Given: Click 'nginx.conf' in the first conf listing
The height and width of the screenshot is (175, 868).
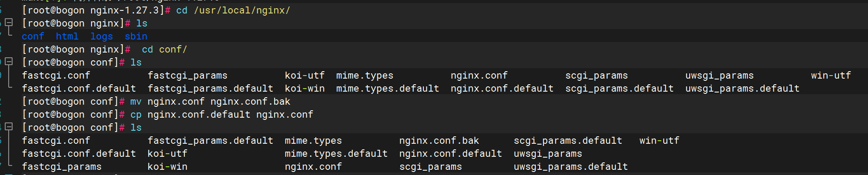Looking at the screenshot, I should coord(479,76).
